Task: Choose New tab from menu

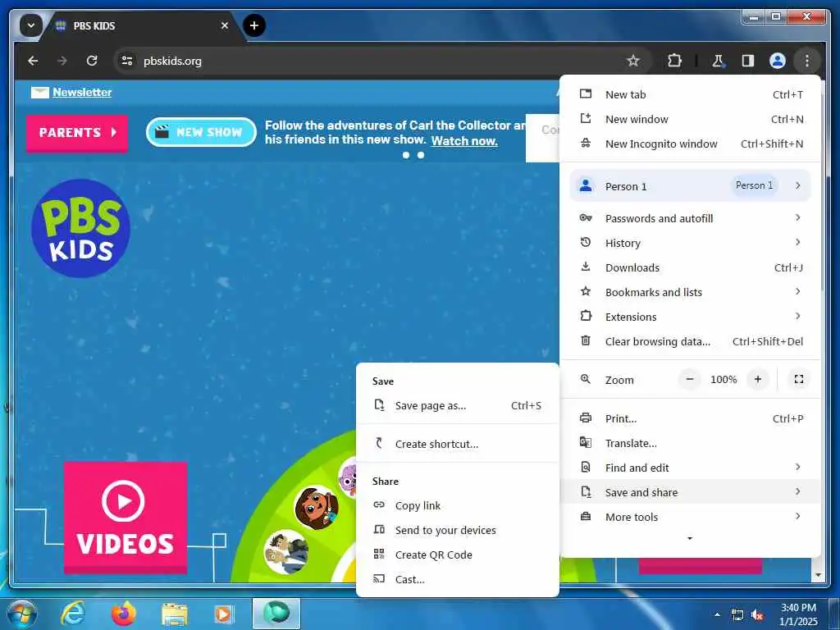Action: pyautogui.click(x=690, y=94)
